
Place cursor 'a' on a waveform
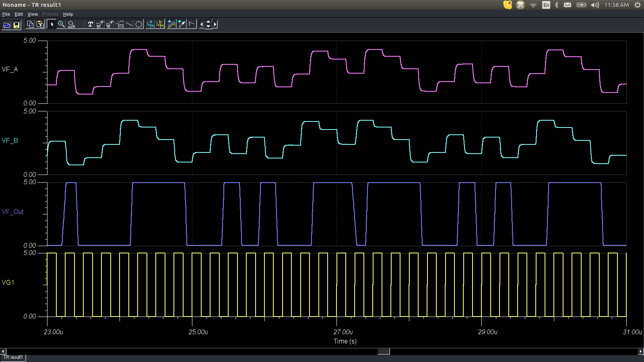[x=149, y=24]
